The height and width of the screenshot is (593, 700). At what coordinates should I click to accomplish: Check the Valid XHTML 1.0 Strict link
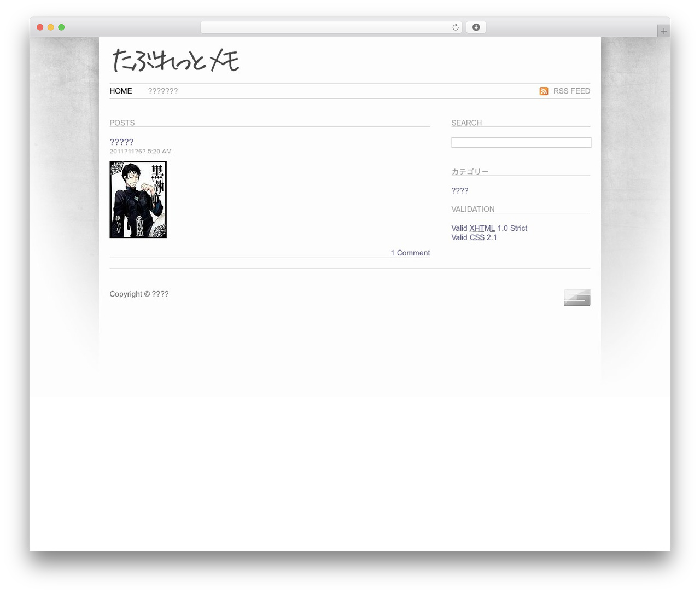click(x=489, y=228)
